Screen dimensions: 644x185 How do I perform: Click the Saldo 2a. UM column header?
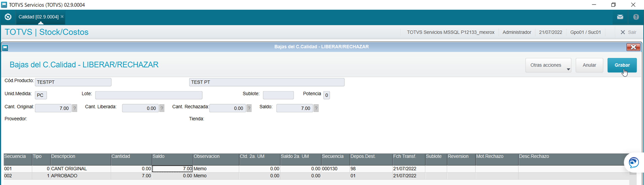[301, 159]
